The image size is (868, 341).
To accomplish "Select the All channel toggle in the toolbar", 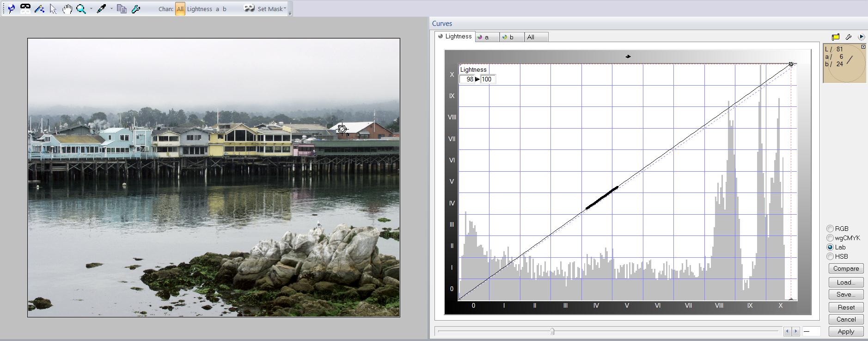I will (180, 9).
